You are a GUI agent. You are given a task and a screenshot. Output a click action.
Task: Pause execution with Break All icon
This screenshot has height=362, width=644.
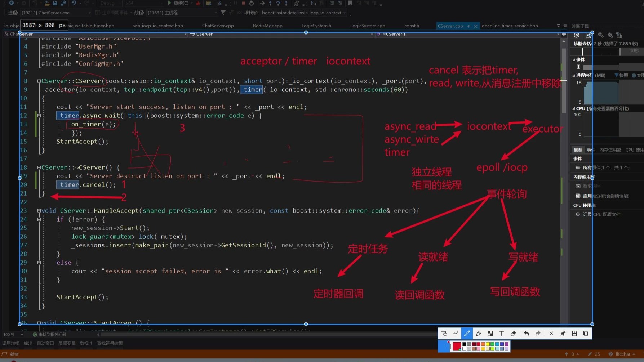point(236,3)
